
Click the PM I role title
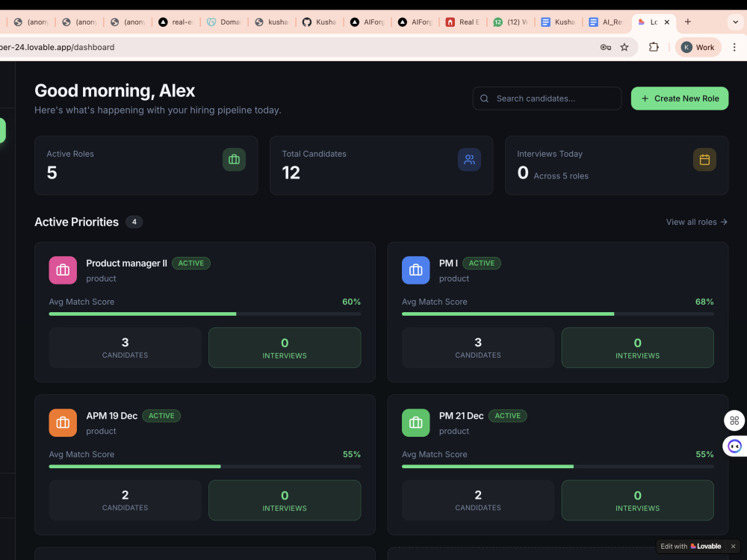tap(448, 264)
